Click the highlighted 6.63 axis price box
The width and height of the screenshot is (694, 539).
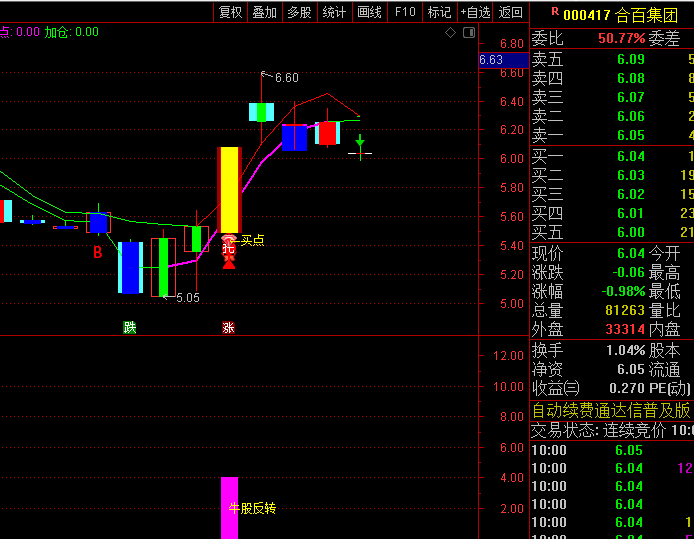(x=504, y=60)
